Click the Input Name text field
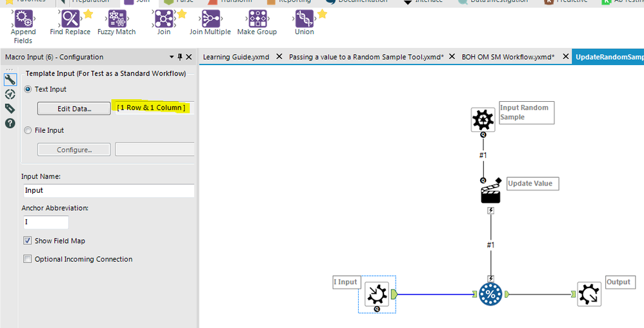The height and width of the screenshot is (328, 644). [108, 190]
